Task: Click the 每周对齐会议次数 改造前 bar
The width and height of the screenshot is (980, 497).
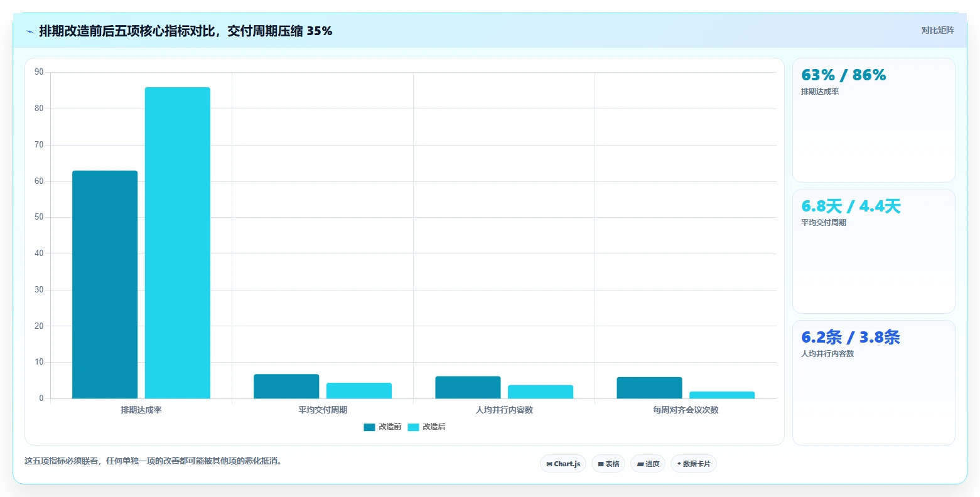Action: tap(649, 388)
